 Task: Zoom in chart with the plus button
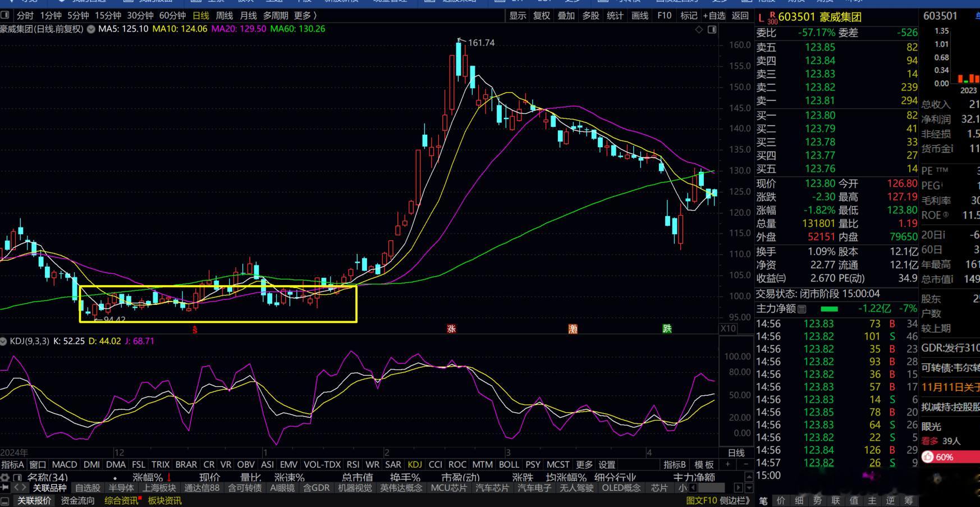click(728, 464)
